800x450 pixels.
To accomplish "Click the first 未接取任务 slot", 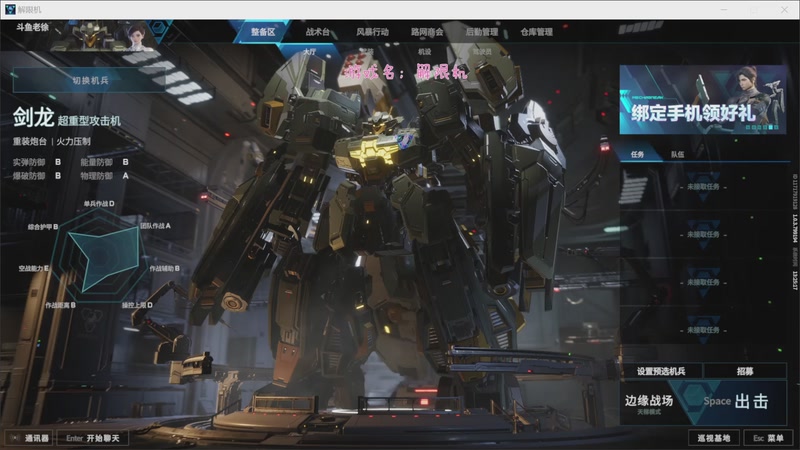I will coord(703,187).
